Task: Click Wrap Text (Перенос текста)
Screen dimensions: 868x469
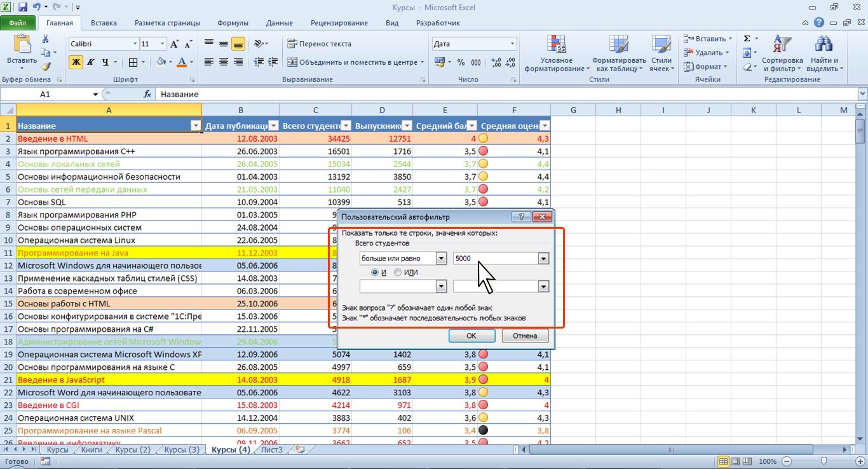Action: (320, 44)
